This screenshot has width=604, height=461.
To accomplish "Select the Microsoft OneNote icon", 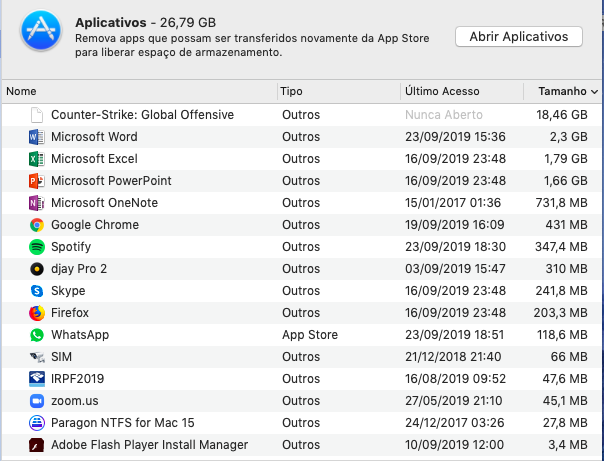I will (x=37, y=203).
